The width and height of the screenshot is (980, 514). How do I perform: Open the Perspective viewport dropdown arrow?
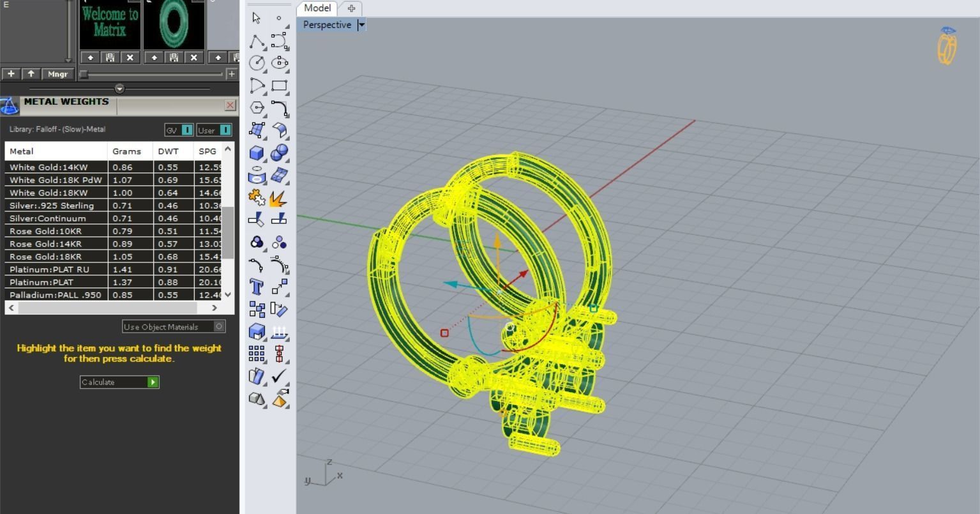(361, 25)
